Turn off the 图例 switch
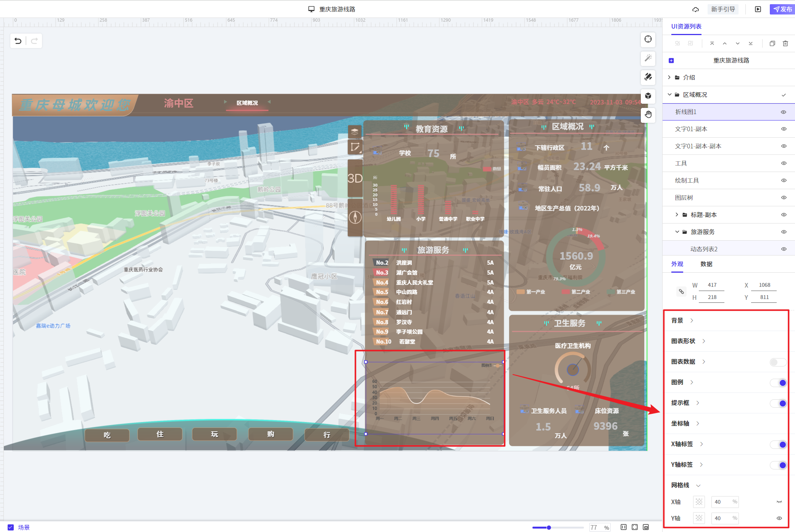795x532 pixels. (x=778, y=383)
